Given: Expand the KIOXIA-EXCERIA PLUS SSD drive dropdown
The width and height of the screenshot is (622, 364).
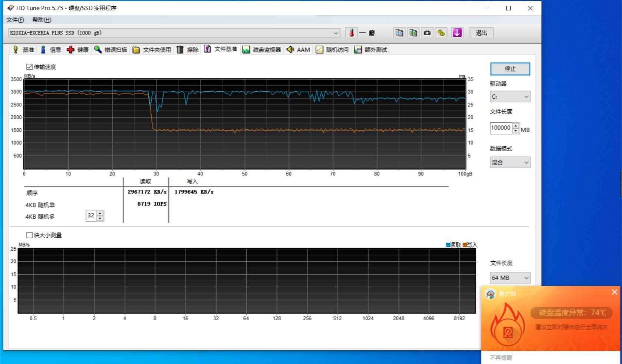Looking at the screenshot, I should coord(336,33).
